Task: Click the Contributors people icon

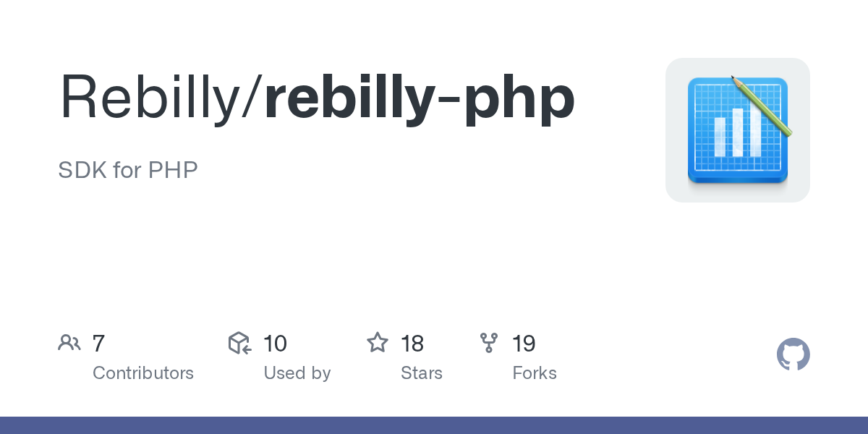Action: coord(69,343)
